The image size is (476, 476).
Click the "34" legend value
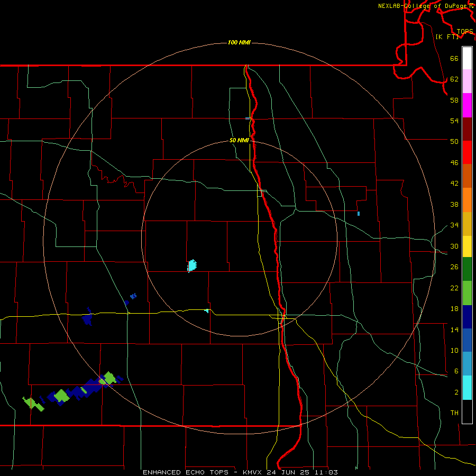454,225
